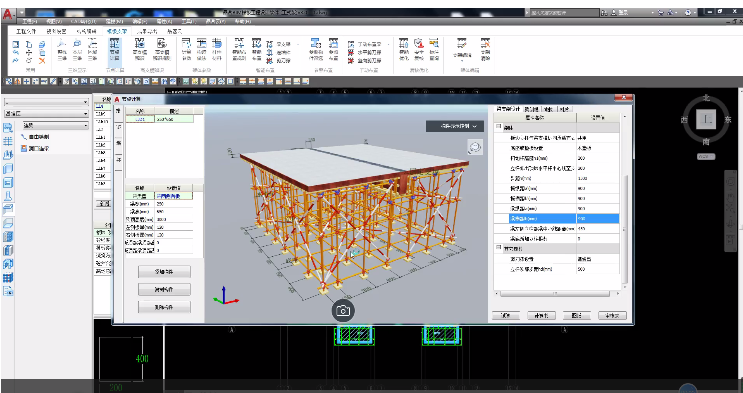The image size is (743, 393).
Task: Click the magnifier zoom icon in 3D preview
Action: point(474,147)
